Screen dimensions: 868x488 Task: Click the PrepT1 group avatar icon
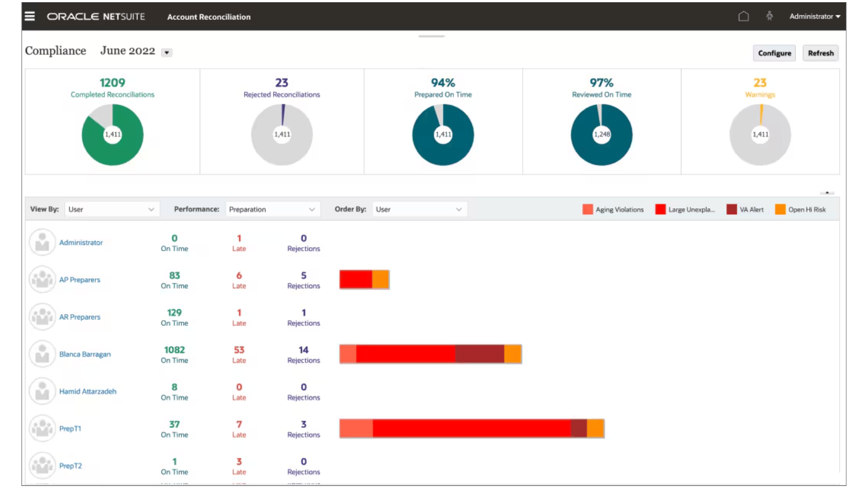tap(42, 428)
